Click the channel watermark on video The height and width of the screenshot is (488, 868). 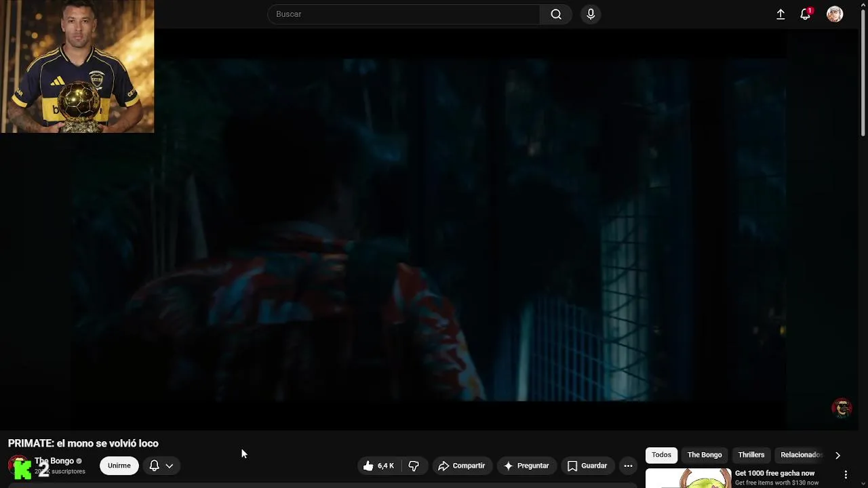[842, 408]
